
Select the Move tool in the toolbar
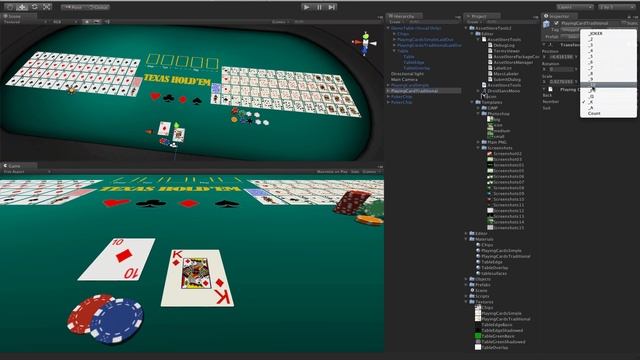pyautogui.click(x=22, y=7)
